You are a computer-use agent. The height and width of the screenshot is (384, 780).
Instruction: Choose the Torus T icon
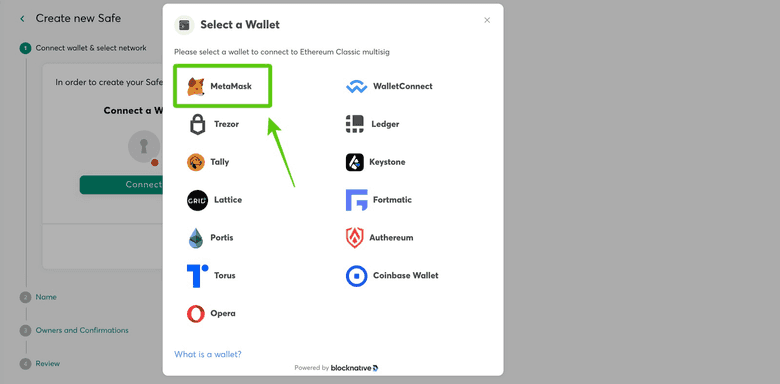tap(197, 276)
